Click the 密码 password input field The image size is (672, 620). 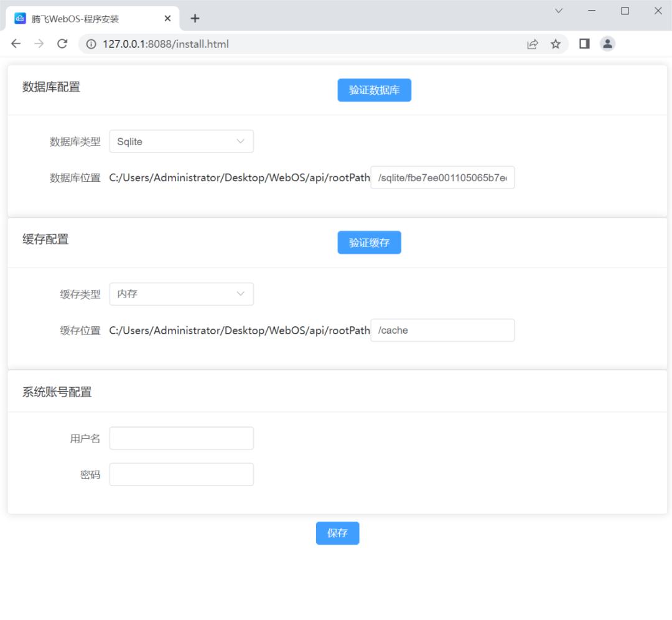click(181, 474)
